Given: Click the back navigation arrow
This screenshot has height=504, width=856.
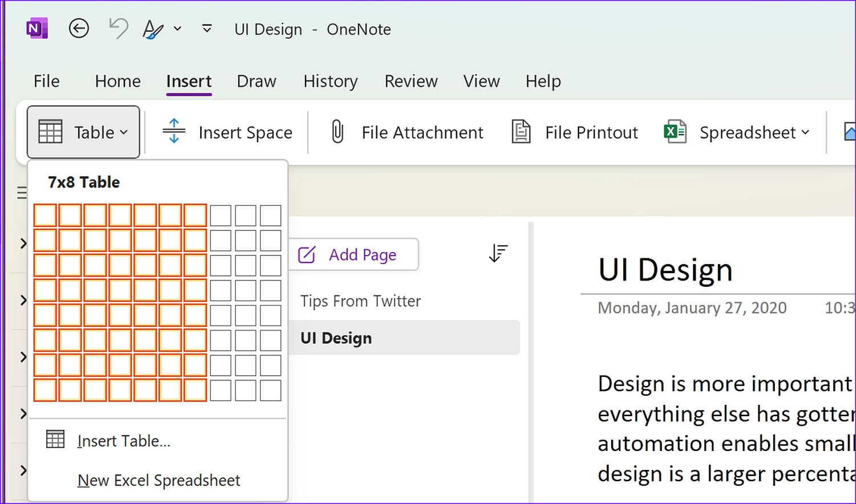Looking at the screenshot, I should coord(79,28).
